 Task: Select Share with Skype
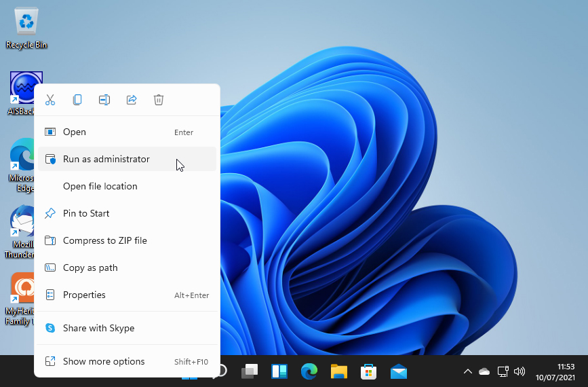click(x=127, y=328)
